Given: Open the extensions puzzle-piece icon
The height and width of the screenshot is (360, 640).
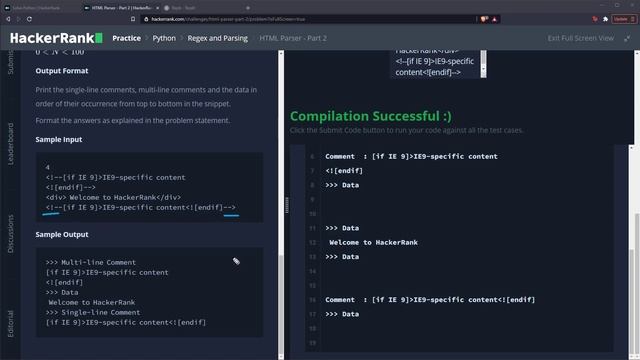Looking at the screenshot, I should click(605, 19).
